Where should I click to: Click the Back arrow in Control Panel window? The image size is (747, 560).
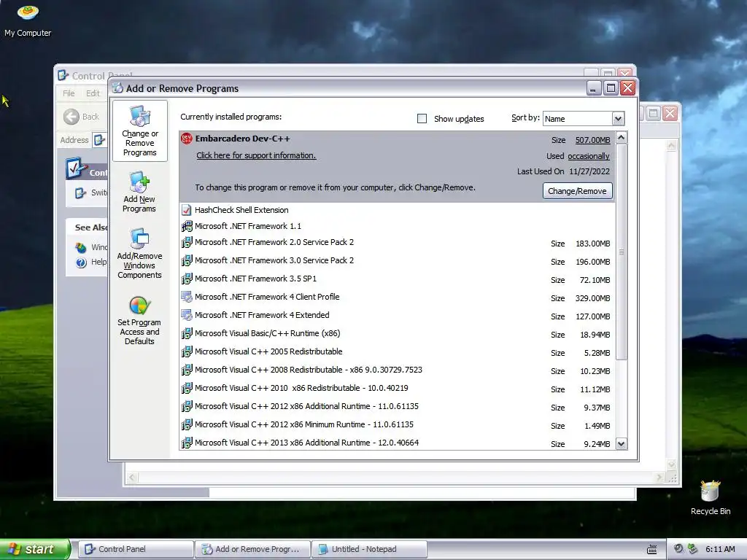71,117
